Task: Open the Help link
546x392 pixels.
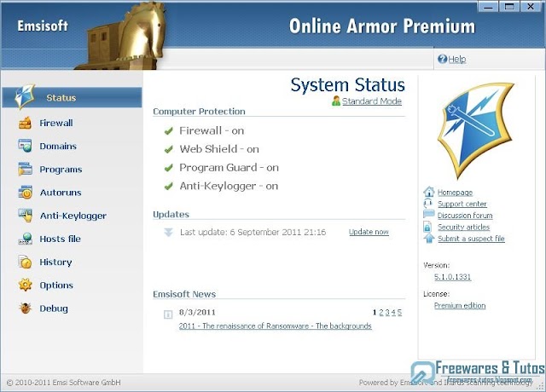Action: pyautogui.click(x=457, y=59)
